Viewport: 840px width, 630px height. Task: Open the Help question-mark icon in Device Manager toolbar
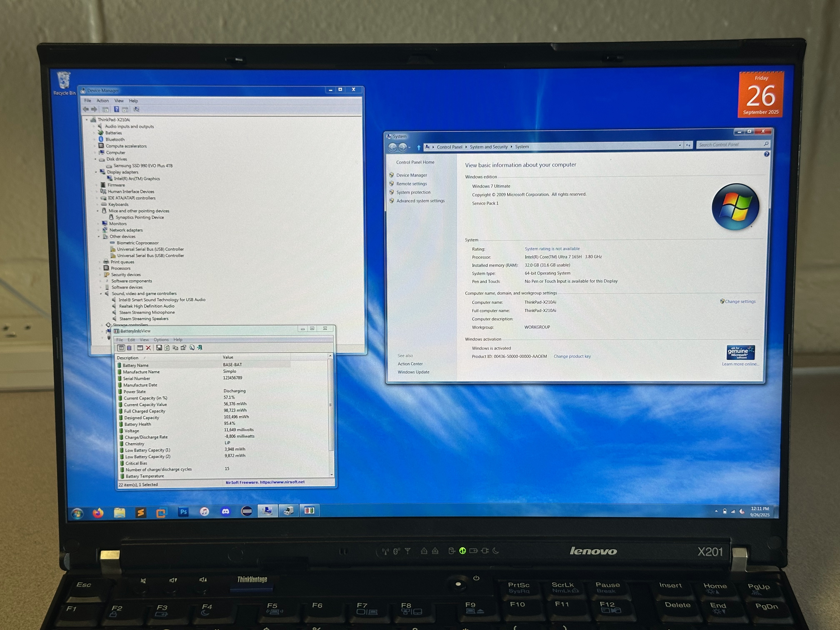[117, 109]
